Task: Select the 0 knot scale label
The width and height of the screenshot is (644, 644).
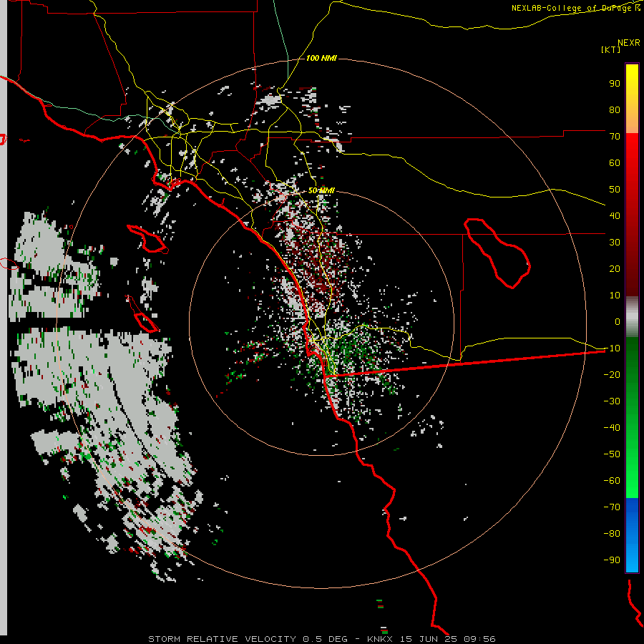Action: pyautogui.click(x=618, y=321)
